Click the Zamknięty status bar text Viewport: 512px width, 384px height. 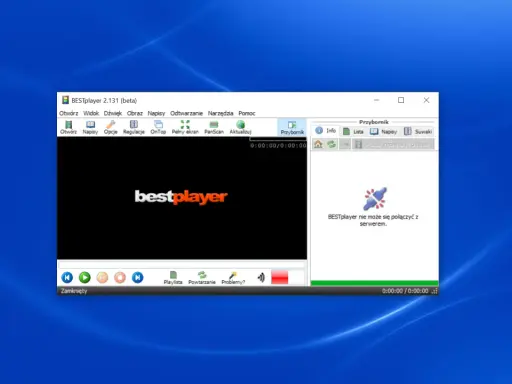pos(74,291)
